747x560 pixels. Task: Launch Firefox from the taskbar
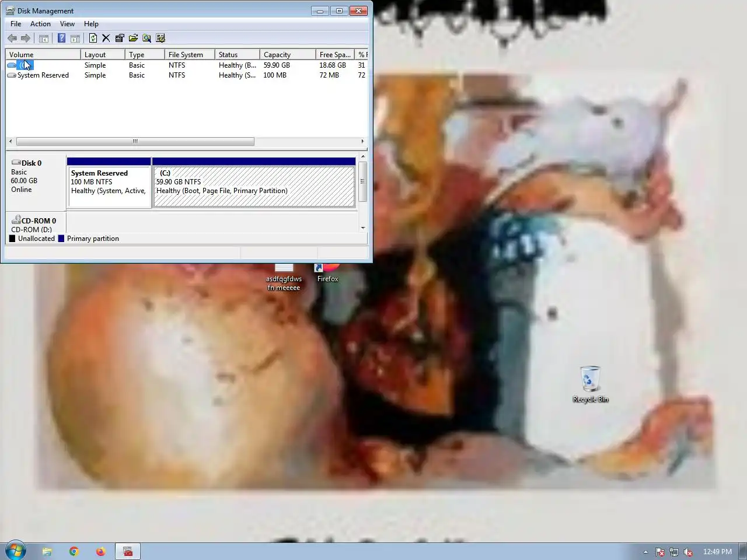coord(100,551)
